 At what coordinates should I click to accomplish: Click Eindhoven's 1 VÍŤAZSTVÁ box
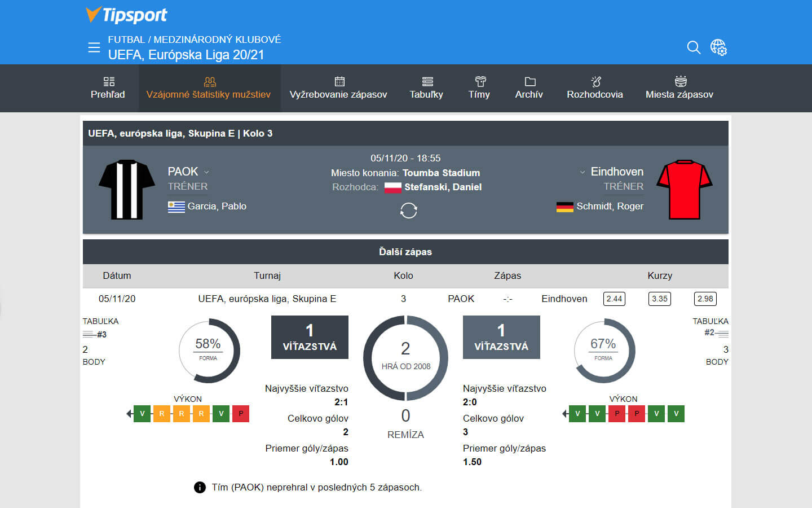pos(501,337)
